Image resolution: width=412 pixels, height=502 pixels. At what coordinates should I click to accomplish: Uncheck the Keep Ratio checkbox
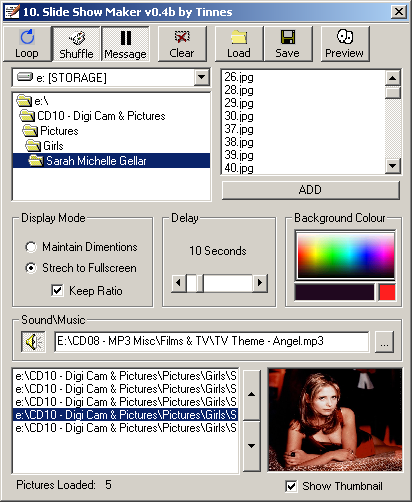coord(57,290)
